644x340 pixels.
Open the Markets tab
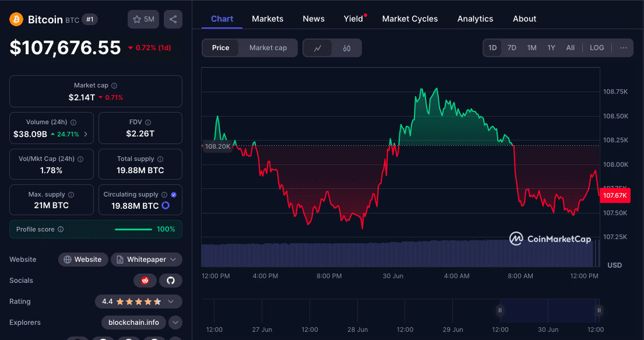coord(268,19)
